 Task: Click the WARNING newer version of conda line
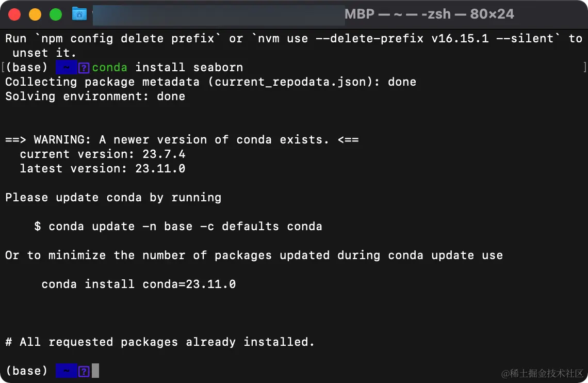pos(182,140)
